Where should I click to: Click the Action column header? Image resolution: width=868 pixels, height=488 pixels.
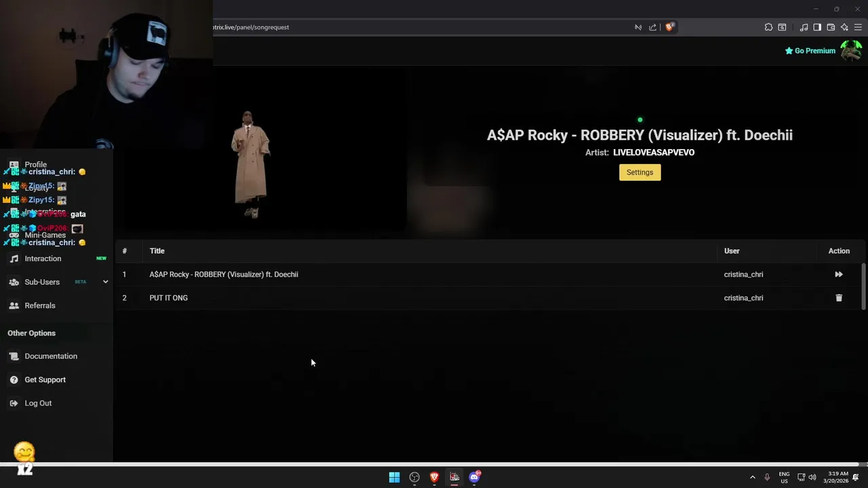839,251
